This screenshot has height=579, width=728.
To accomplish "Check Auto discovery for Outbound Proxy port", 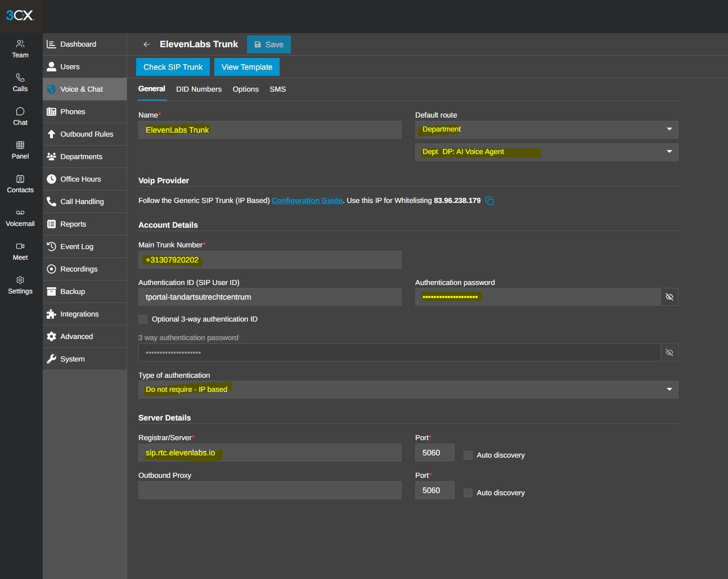I will [468, 492].
